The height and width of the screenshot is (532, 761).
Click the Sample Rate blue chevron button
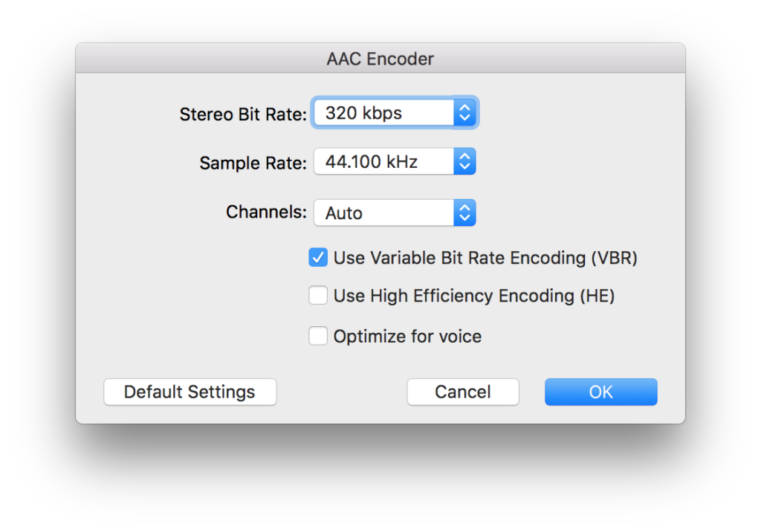pyautogui.click(x=464, y=161)
